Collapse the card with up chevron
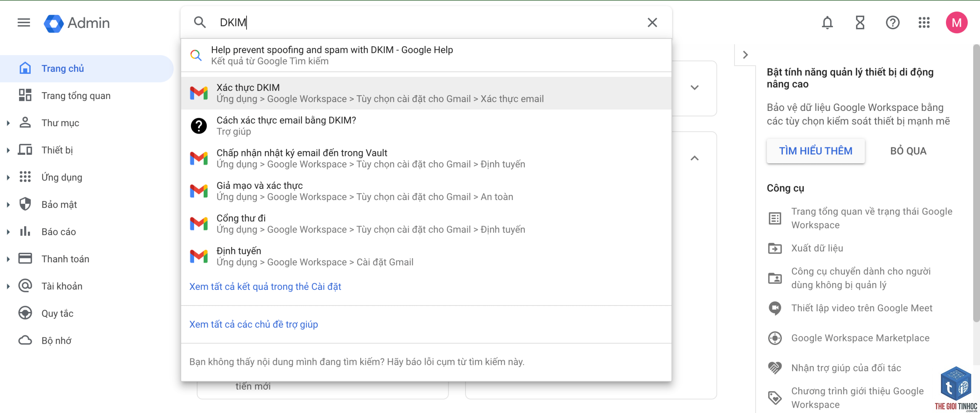Viewport: 980px width, 413px height. [x=694, y=158]
